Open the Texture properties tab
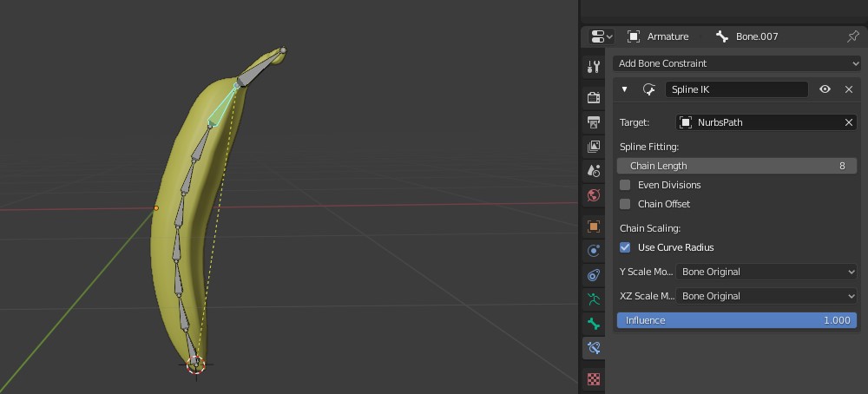Viewport: 868px width, 394px height. [594, 379]
